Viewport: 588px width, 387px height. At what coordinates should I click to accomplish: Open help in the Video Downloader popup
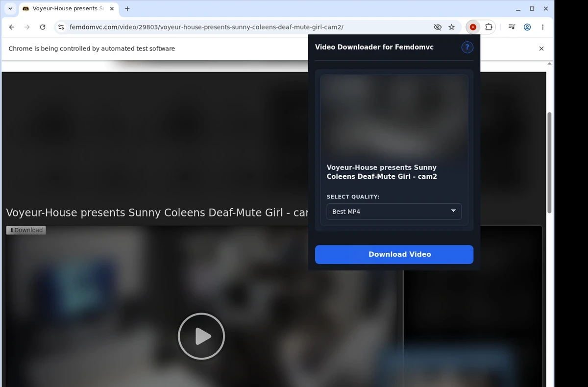coord(467,47)
